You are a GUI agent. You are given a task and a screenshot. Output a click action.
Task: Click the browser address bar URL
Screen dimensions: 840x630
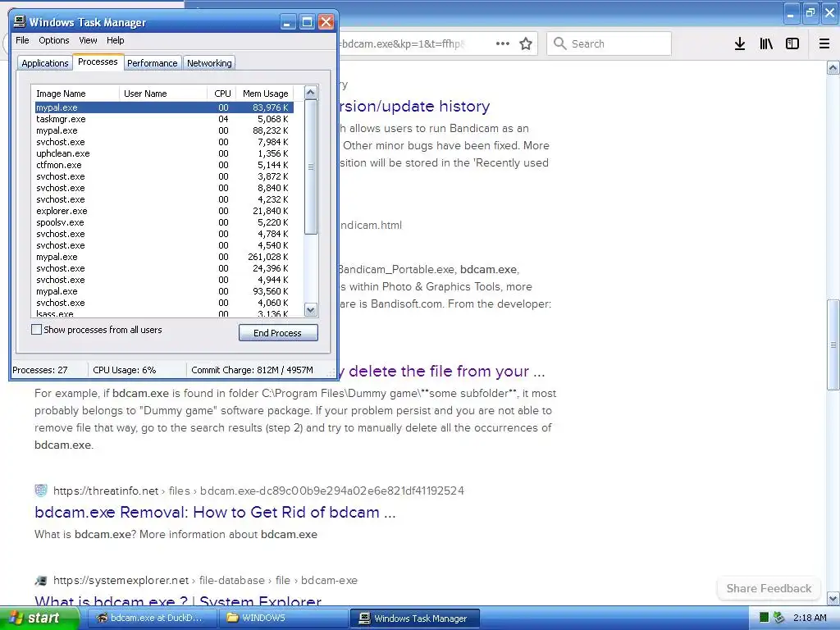tap(402, 44)
